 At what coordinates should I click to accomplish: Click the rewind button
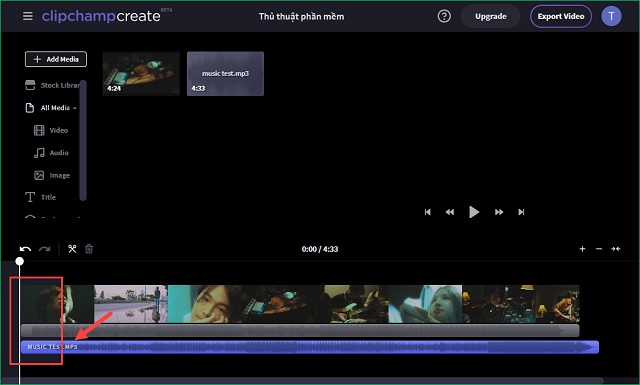coord(450,212)
